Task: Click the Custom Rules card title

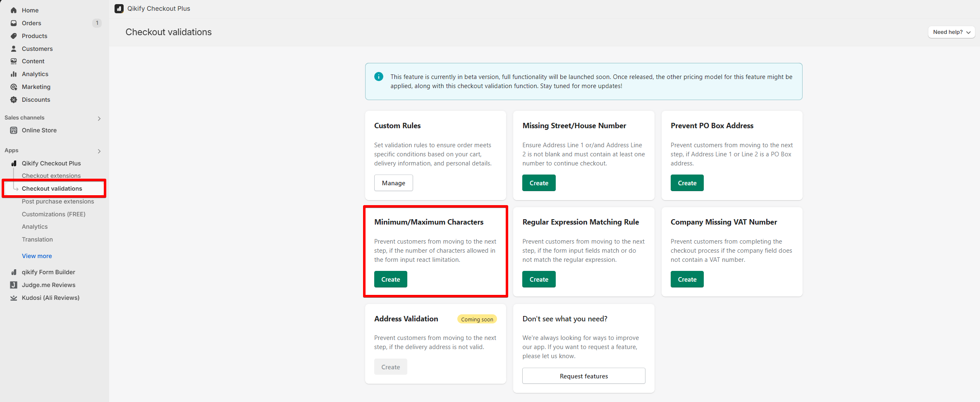Action: [x=397, y=126]
